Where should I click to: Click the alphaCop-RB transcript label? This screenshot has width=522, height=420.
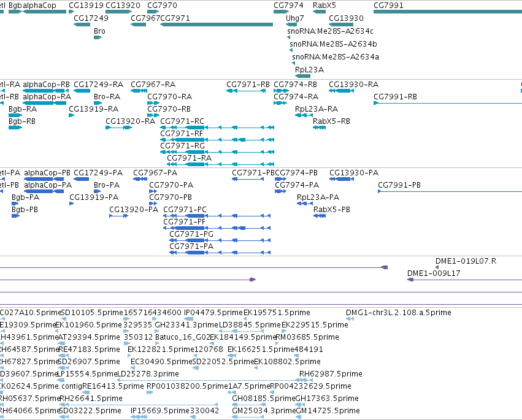[46, 85]
